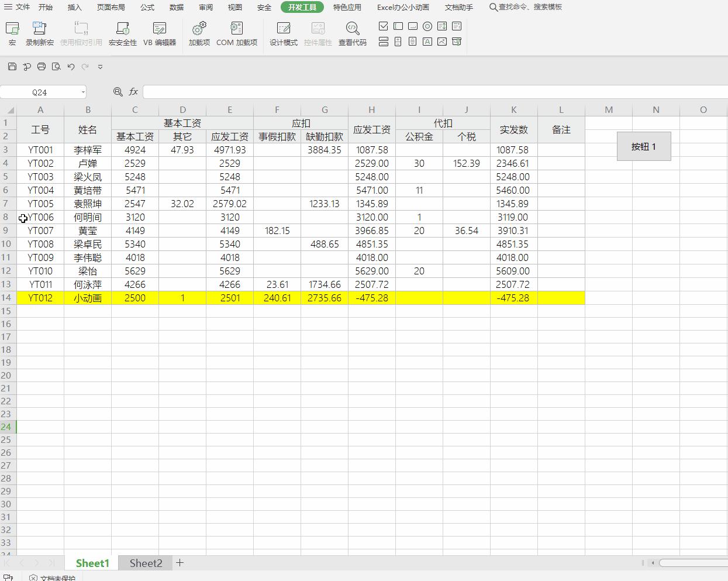Image resolution: width=728 pixels, height=581 pixels.
Task: Click the save icon in quick access toolbar
Action: click(12, 67)
